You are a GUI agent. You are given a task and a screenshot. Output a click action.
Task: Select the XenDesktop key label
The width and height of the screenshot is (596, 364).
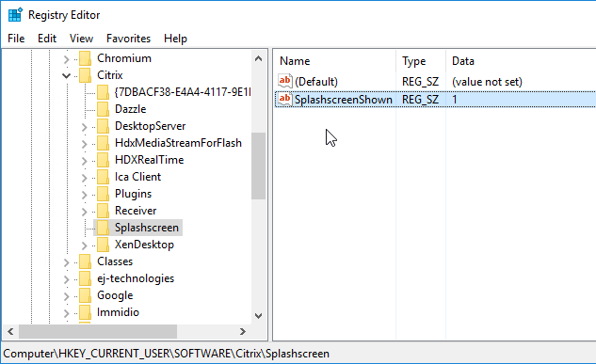[x=144, y=245]
